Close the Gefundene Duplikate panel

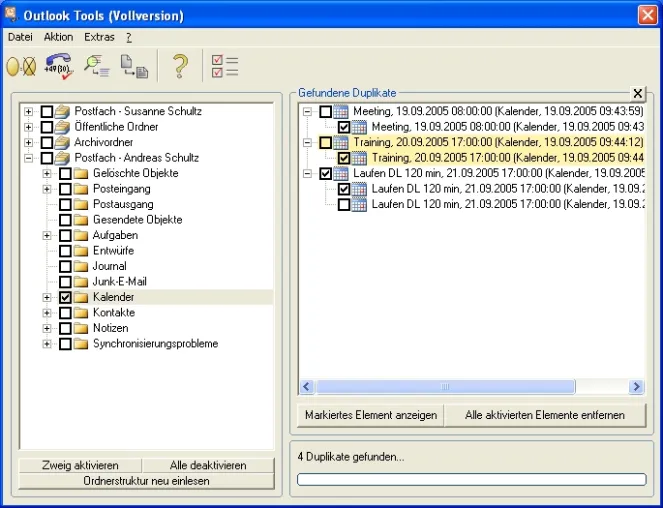pos(638,93)
